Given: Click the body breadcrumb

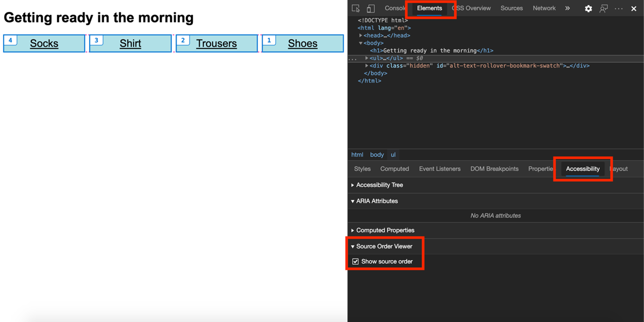Looking at the screenshot, I should tap(377, 155).
